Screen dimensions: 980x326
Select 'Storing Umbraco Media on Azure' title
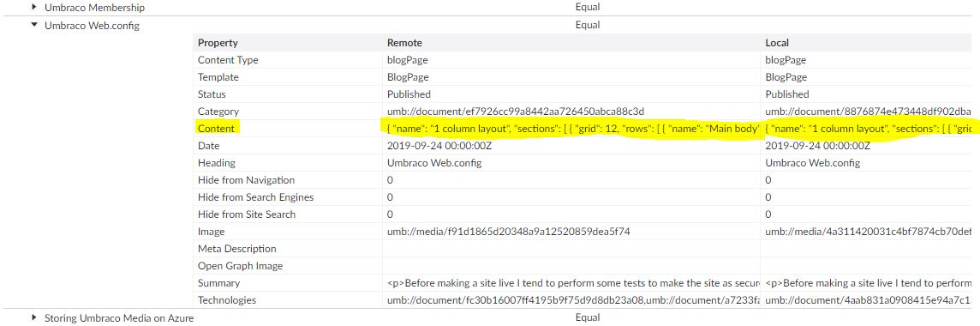coord(119,318)
